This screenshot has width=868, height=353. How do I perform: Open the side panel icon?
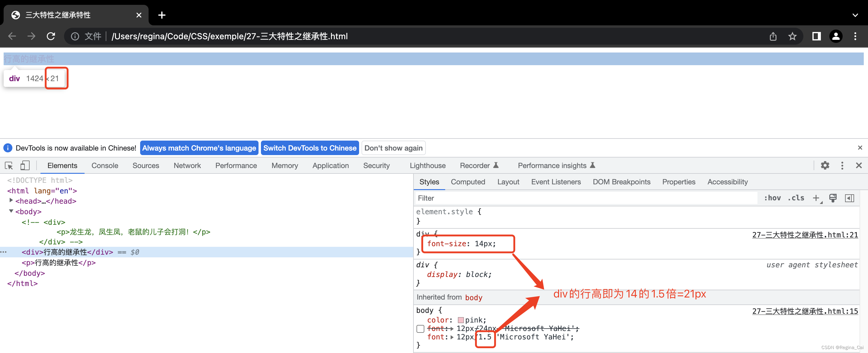(x=816, y=36)
